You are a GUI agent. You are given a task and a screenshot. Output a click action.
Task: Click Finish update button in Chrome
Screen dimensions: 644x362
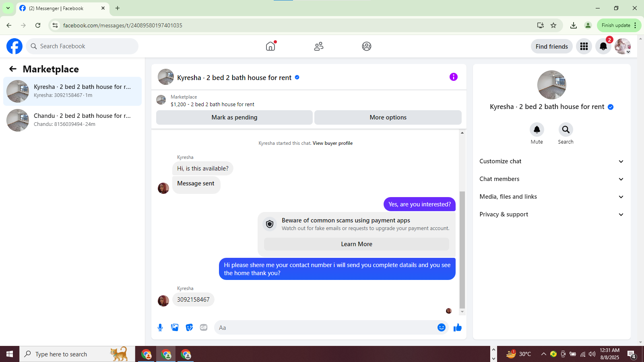pos(619,25)
